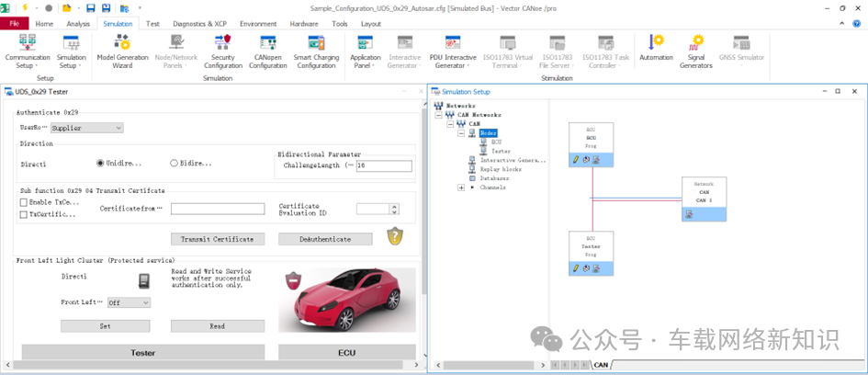Click the save-as disk icon
The height and width of the screenshot is (375, 868).
106,7
